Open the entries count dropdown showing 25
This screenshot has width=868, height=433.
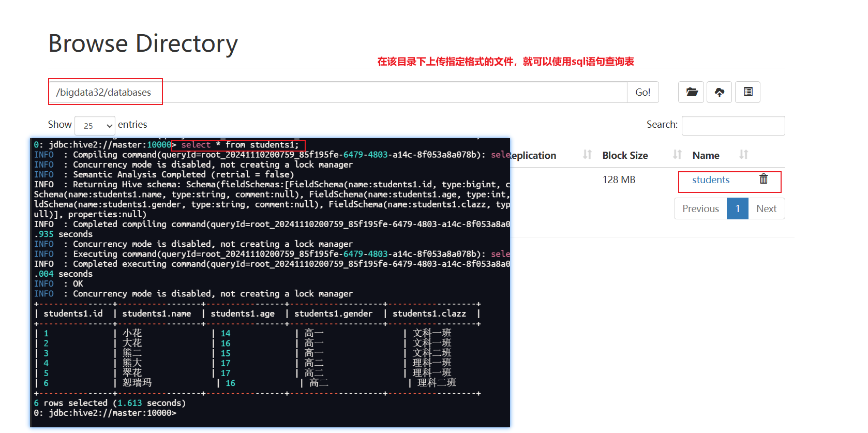coord(95,126)
